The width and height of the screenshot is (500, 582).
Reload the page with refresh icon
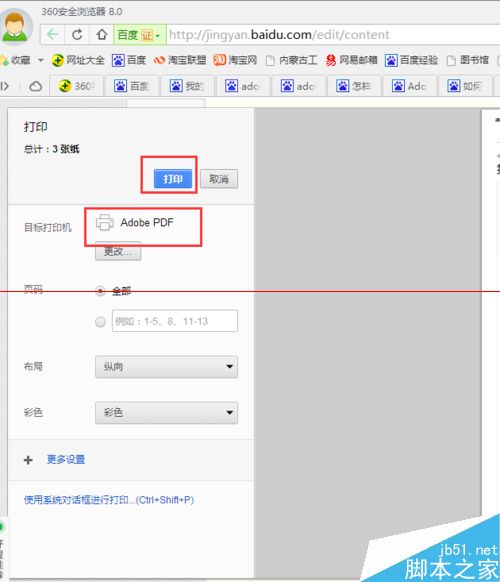click(77, 35)
